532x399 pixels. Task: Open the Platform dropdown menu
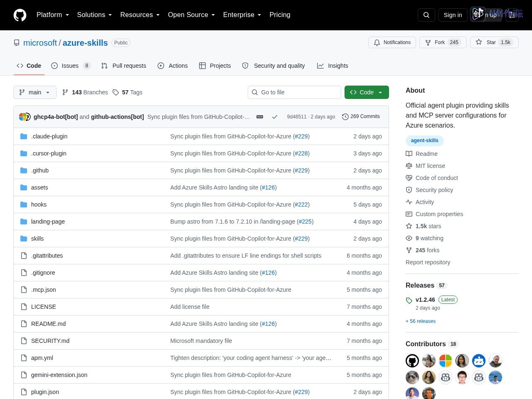[53, 15]
